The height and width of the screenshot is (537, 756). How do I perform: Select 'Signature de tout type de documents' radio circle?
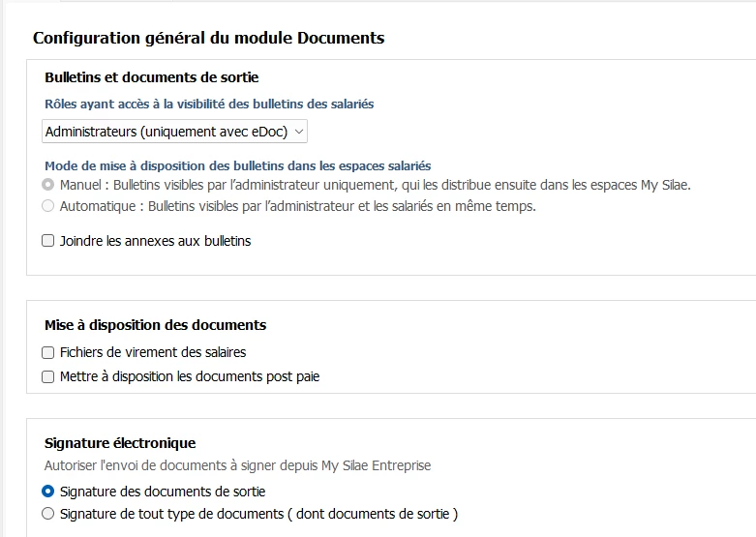pyautogui.click(x=47, y=514)
